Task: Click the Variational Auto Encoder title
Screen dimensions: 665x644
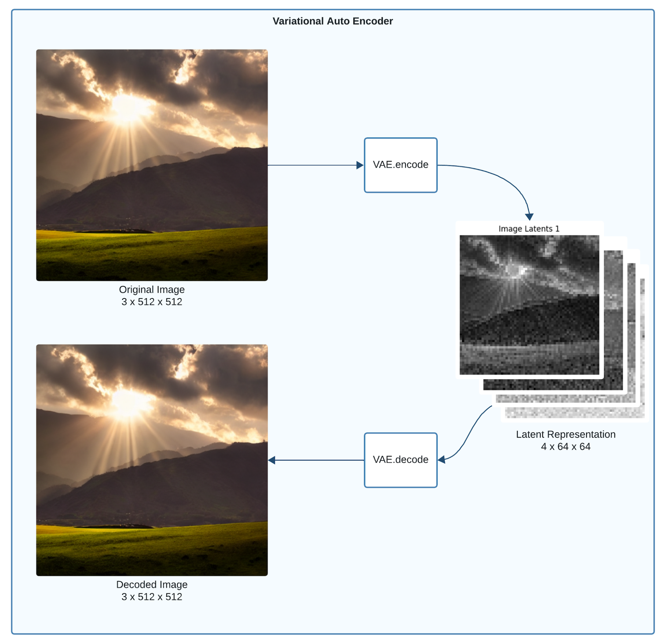Action: tap(333, 18)
